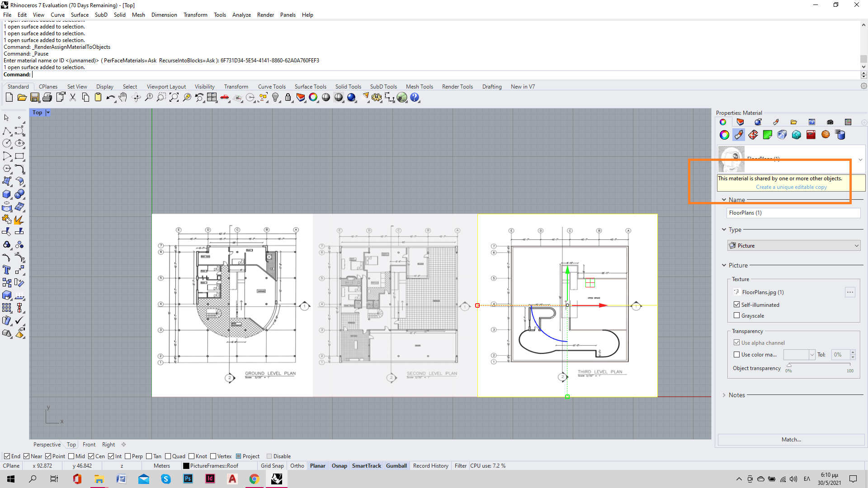
Task: Toggle Record History in status bar
Action: [x=430, y=466]
